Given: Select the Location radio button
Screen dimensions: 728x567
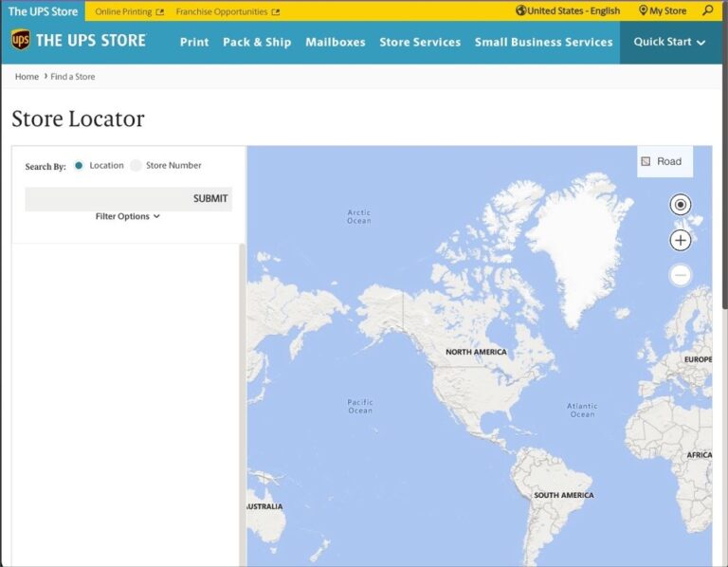Looking at the screenshot, I should 79,165.
